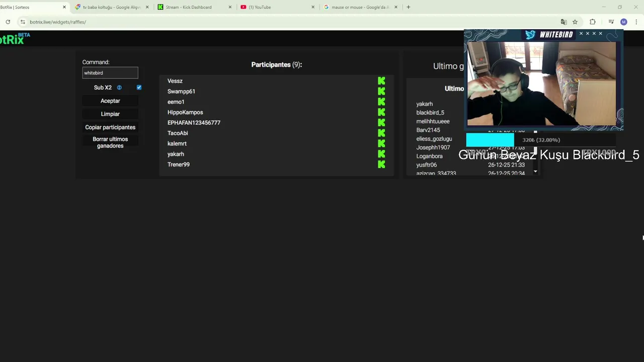Select participant TacoAbi

click(178, 133)
